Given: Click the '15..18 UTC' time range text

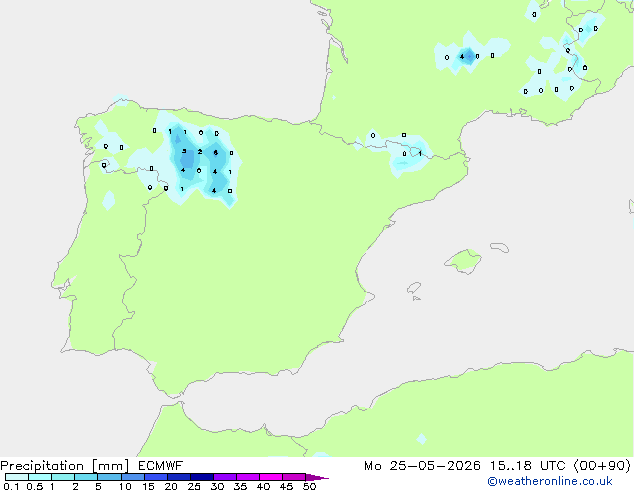Looking at the screenshot, I should pyautogui.click(x=527, y=466).
